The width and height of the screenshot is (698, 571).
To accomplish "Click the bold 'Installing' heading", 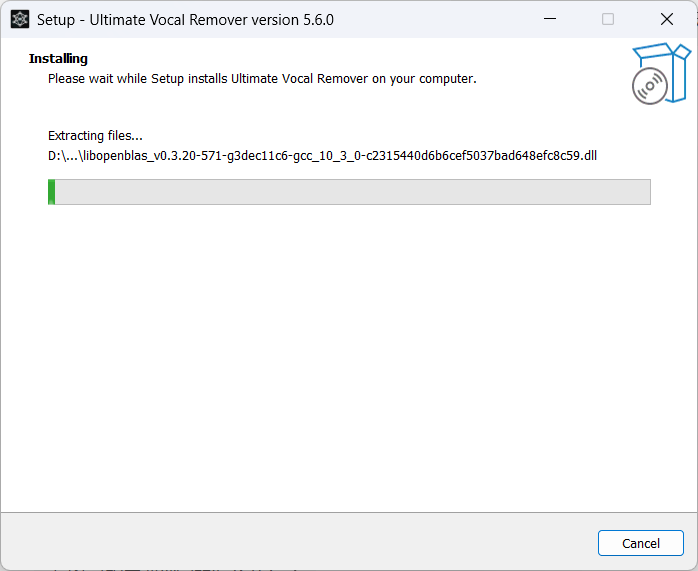I will 58,59.
